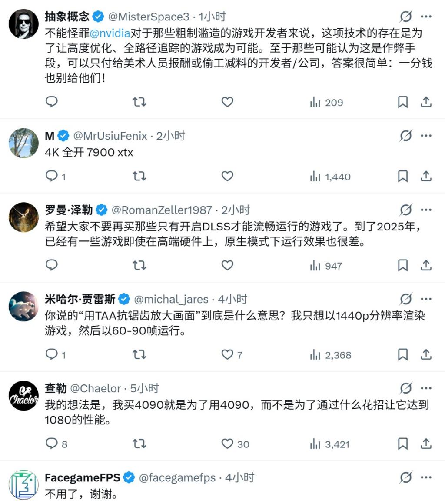
Task: Click the share icon on 抽象概念's tweet
Action: (x=425, y=102)
